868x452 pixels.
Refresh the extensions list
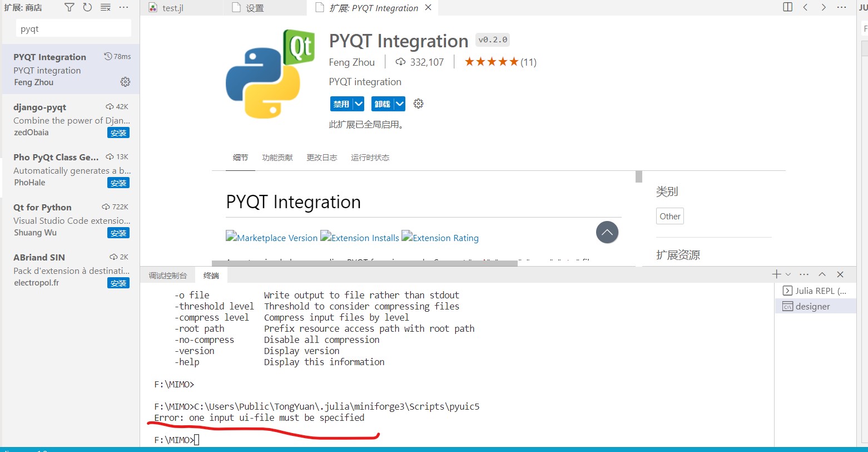(87, 8)
